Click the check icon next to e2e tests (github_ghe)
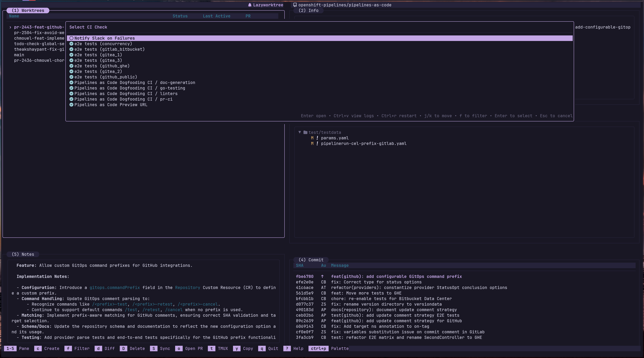This screenshot has width=644, height=358. [71, 66]
